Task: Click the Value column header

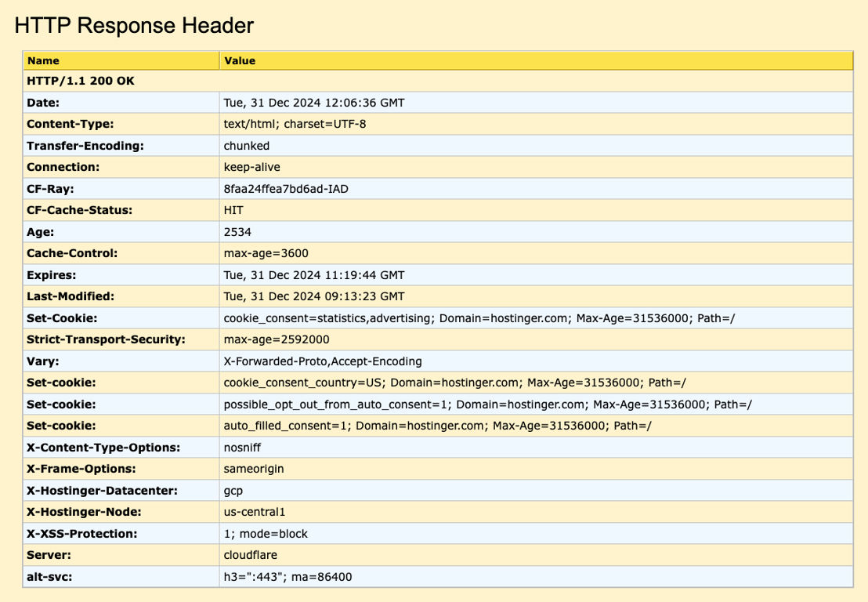Action: [x=237, y=60]
